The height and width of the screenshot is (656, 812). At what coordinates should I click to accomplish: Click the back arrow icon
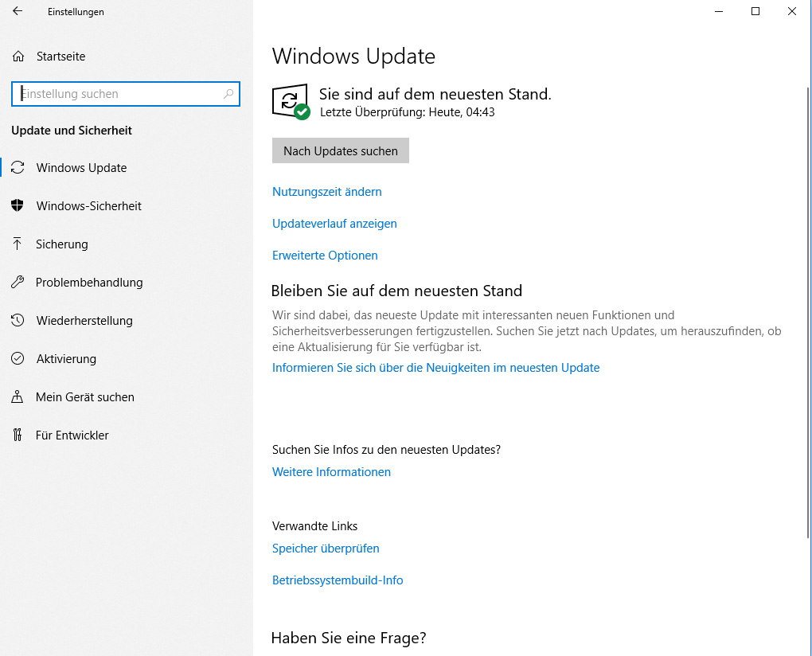(x=18, y=11)
